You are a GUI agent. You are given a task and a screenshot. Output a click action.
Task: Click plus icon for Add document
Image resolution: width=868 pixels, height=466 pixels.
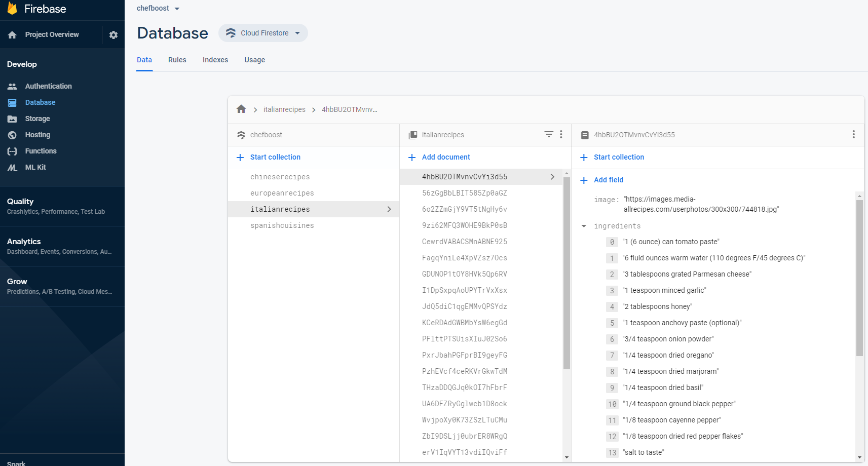412,158
